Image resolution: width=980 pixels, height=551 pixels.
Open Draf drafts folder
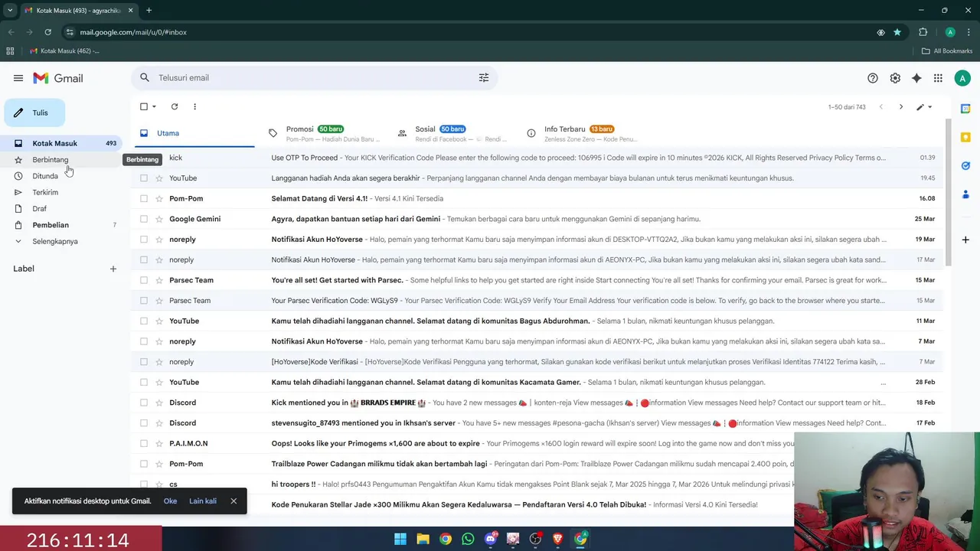click(x=63, y=208)
